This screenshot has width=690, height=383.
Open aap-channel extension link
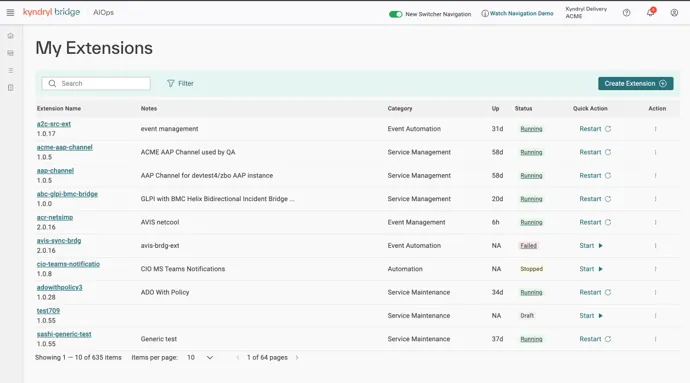[55, 171]
